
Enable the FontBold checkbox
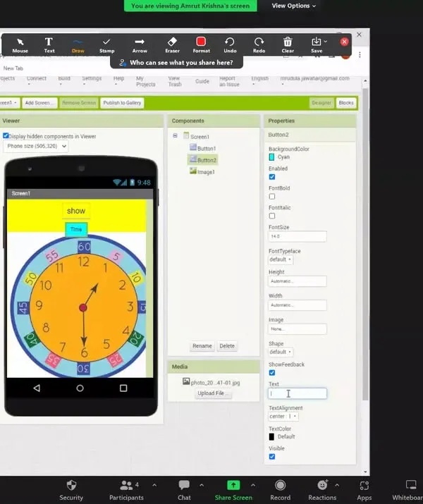tap(272, 197)
